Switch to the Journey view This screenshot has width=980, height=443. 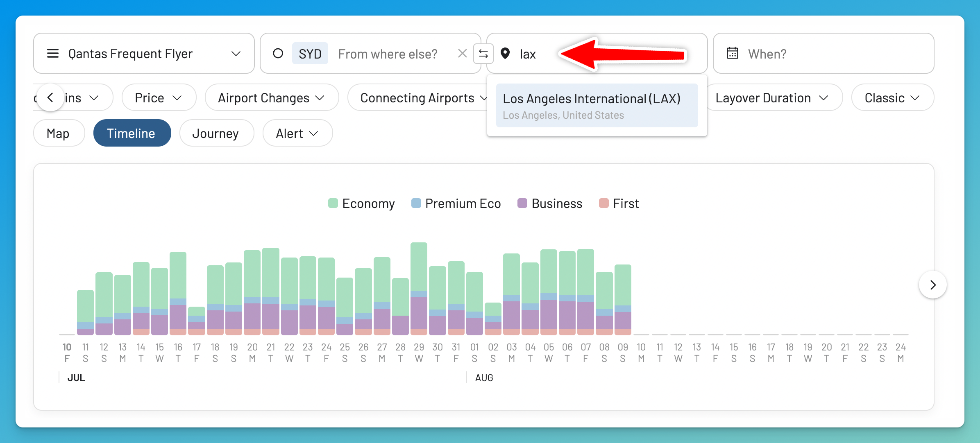click(x=216, y=133)
